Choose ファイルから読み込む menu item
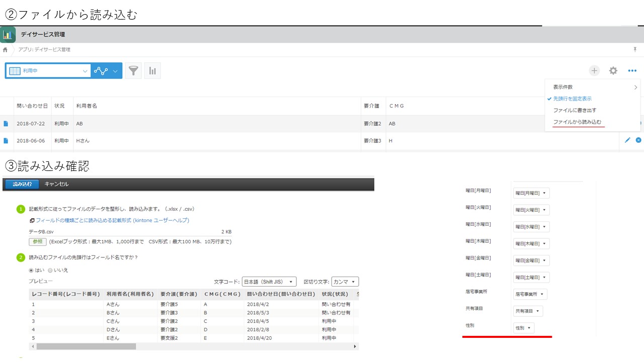This screenshot has height=362, width=644. click(577, 122)
